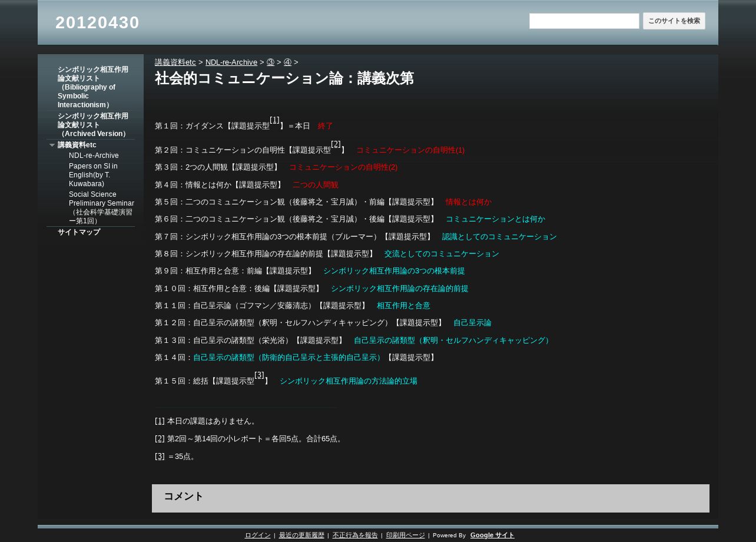
Task: Open the 20120430 site title
Action: tap(97, 22)
